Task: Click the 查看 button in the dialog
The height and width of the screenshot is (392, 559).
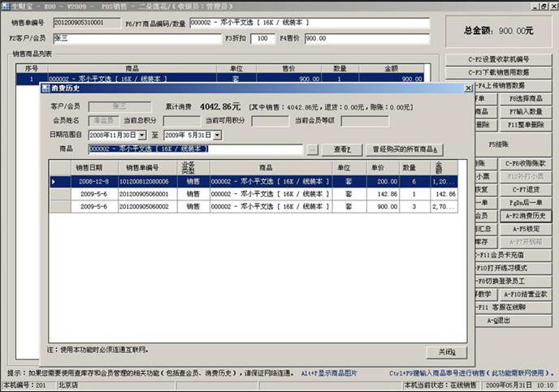Action: point(342,149)
